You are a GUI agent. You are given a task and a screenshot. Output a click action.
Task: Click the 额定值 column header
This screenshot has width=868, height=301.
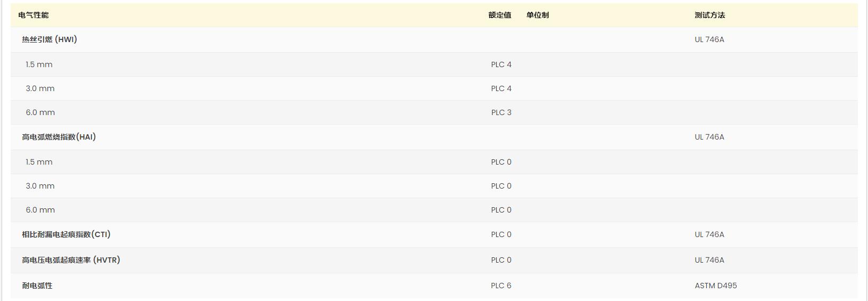pyautogui.click(x=499, y=15)
